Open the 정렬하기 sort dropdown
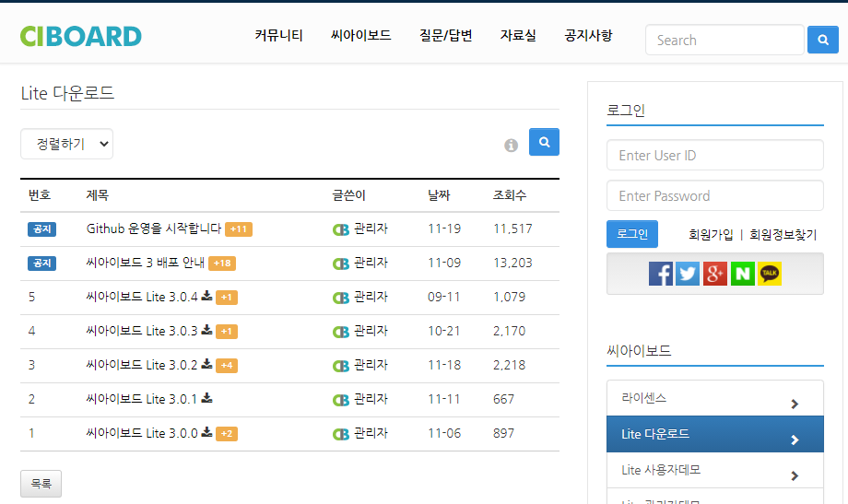This screenshot has height=504, width=848. (66, 144)
